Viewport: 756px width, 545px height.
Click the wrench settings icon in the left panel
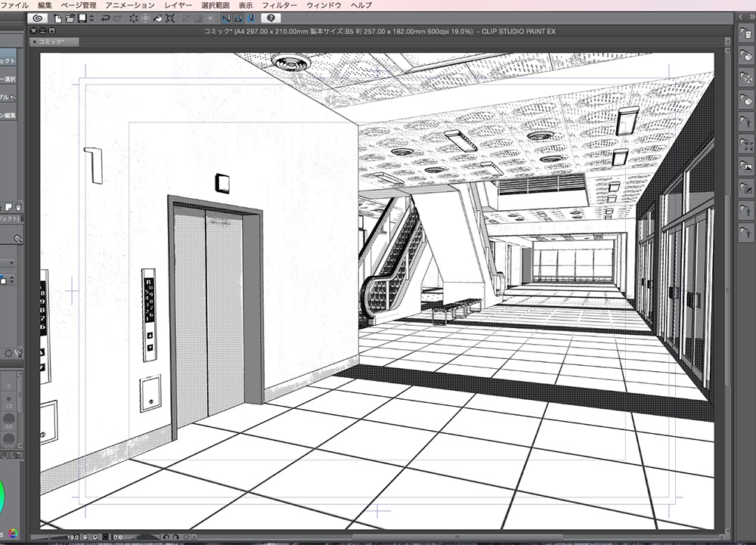(20, 353)
